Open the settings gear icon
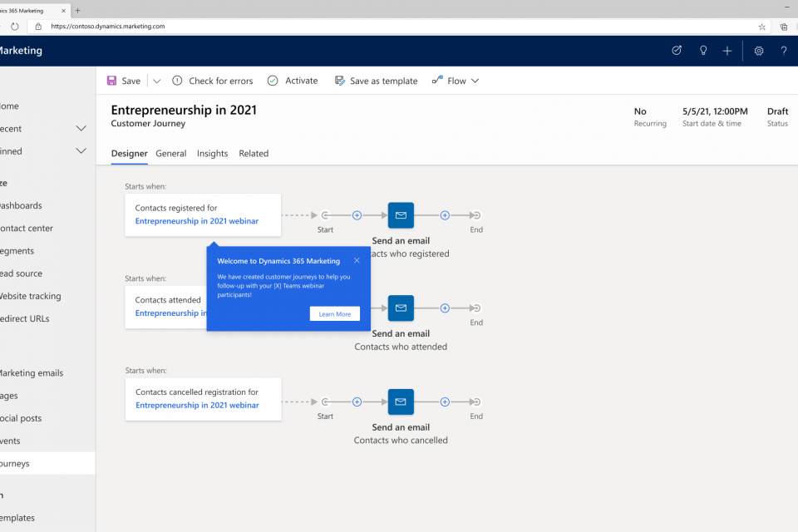This screenshot has width=798, height=532. point(759,51)
